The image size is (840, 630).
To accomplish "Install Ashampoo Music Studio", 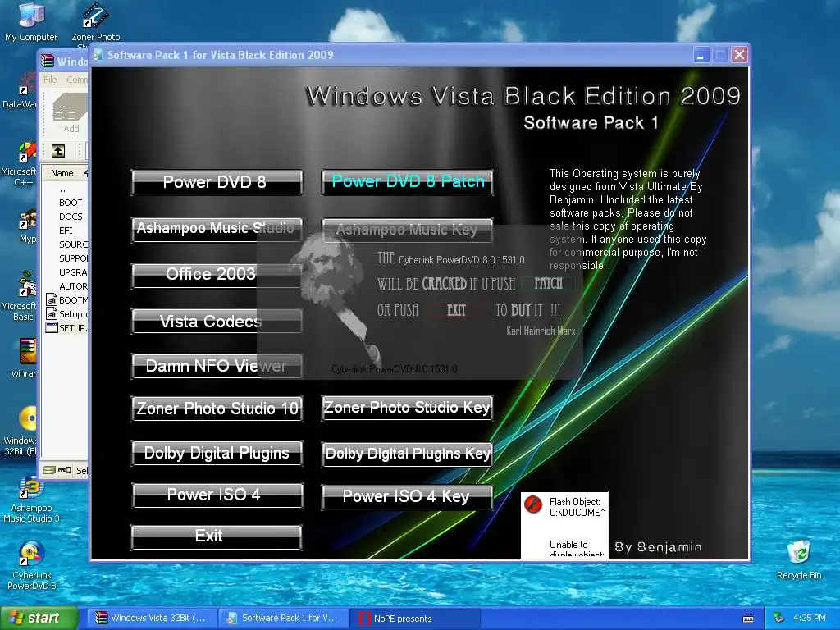I will pos(217,230).
